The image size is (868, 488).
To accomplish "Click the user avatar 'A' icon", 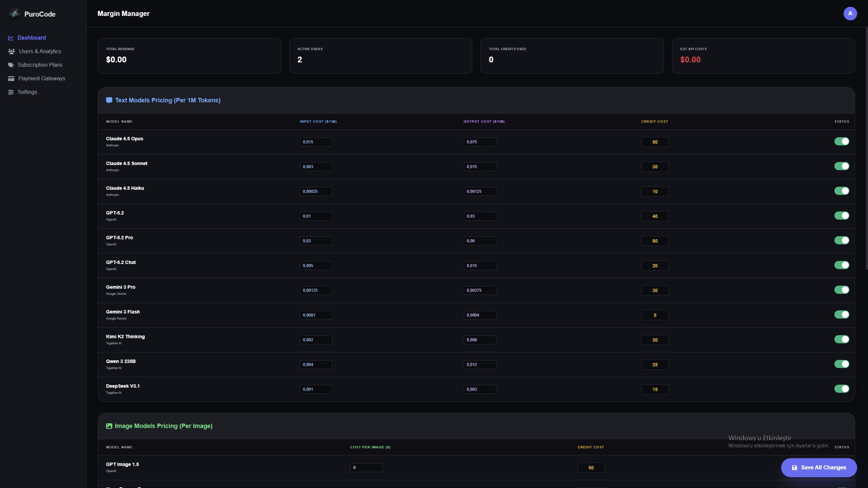I will 850,14.
